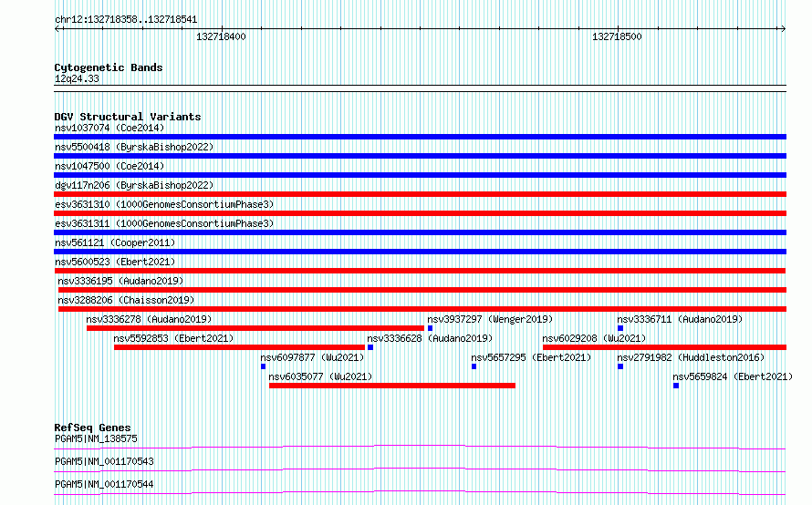Click the chr12:132718358..132718541 coordinates text
The width and height of the screenshot is (812, 505).
(126, 20)
